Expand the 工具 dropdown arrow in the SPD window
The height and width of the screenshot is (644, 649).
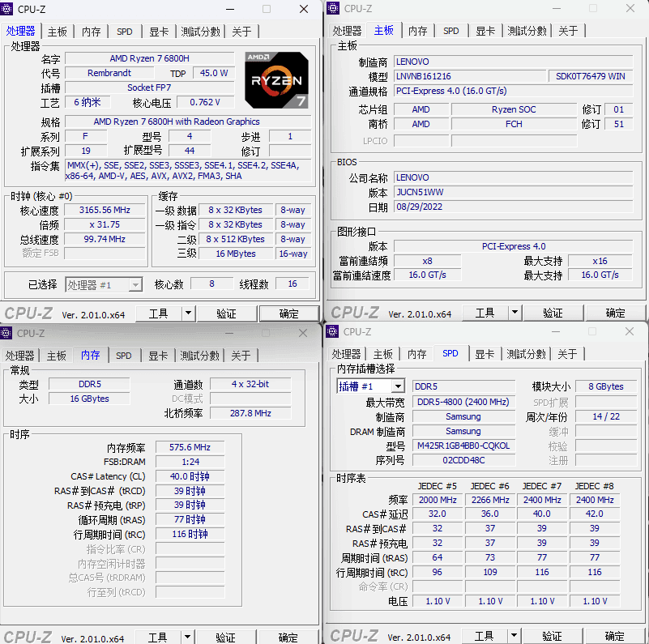tap(514, 636)
